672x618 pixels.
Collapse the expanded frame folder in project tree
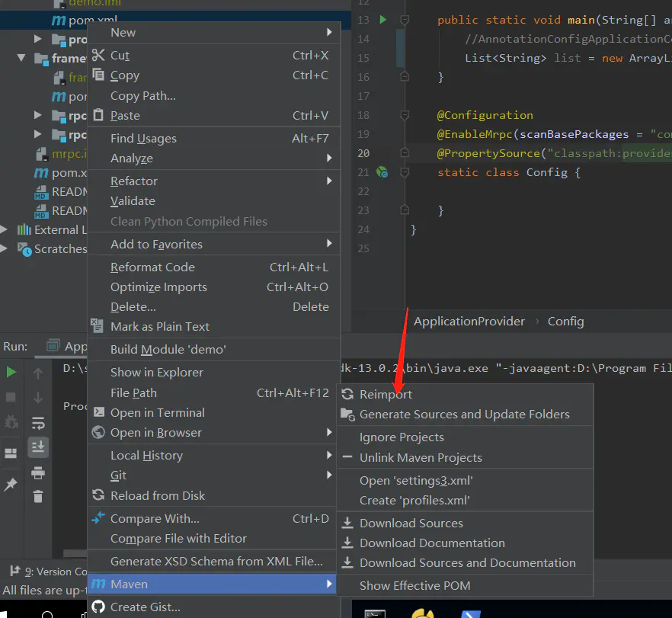[x=22, y=59]
